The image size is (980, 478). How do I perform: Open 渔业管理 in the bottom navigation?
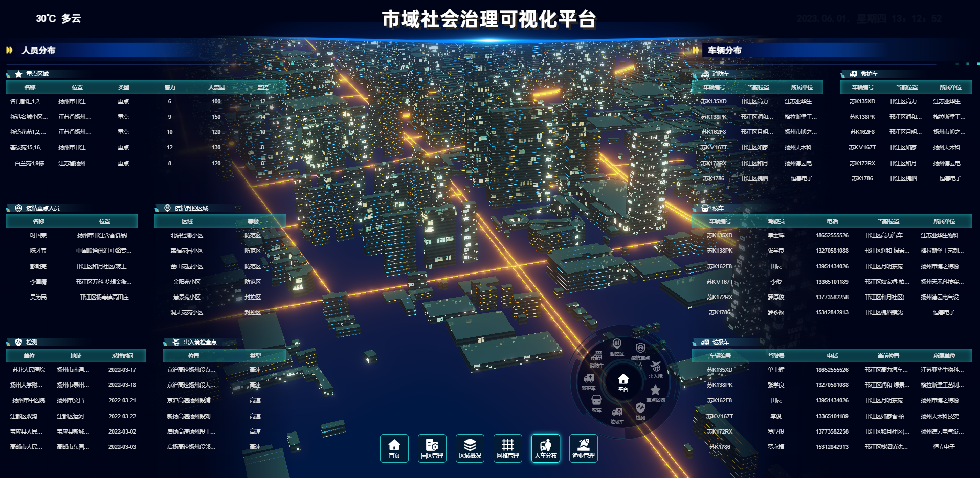click(583, 448)
